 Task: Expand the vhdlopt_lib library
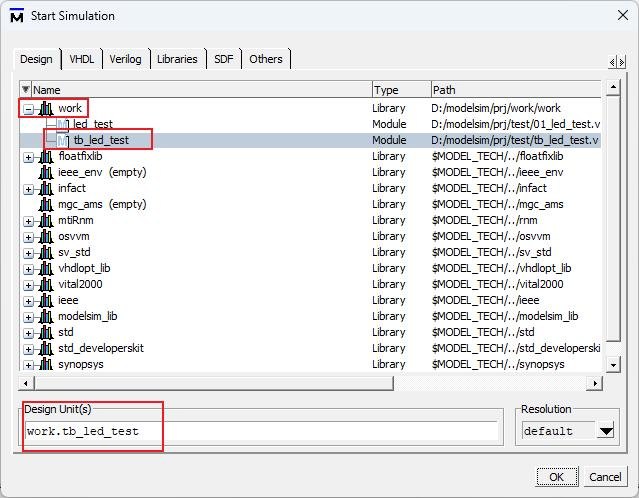tap(28, 269)
